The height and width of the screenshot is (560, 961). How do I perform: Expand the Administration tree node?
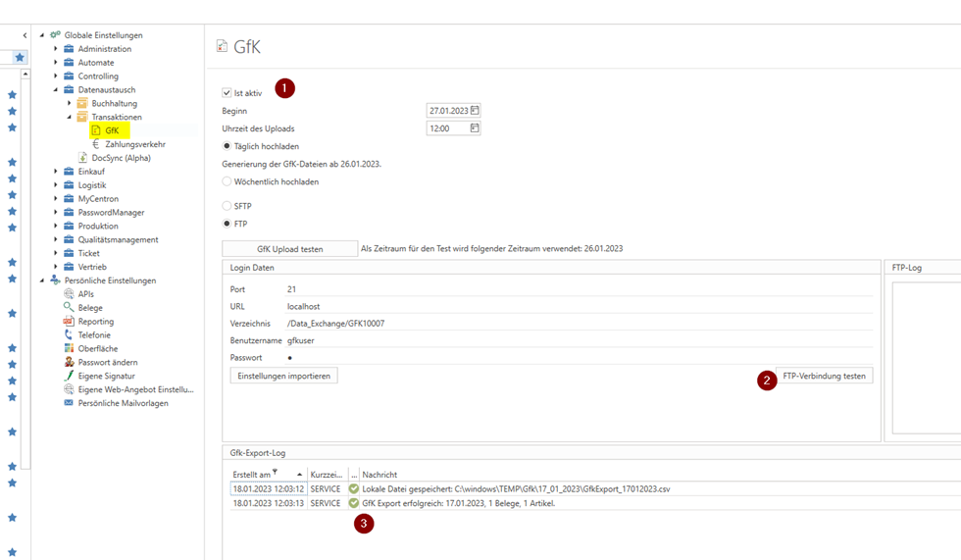coord(56,49)
